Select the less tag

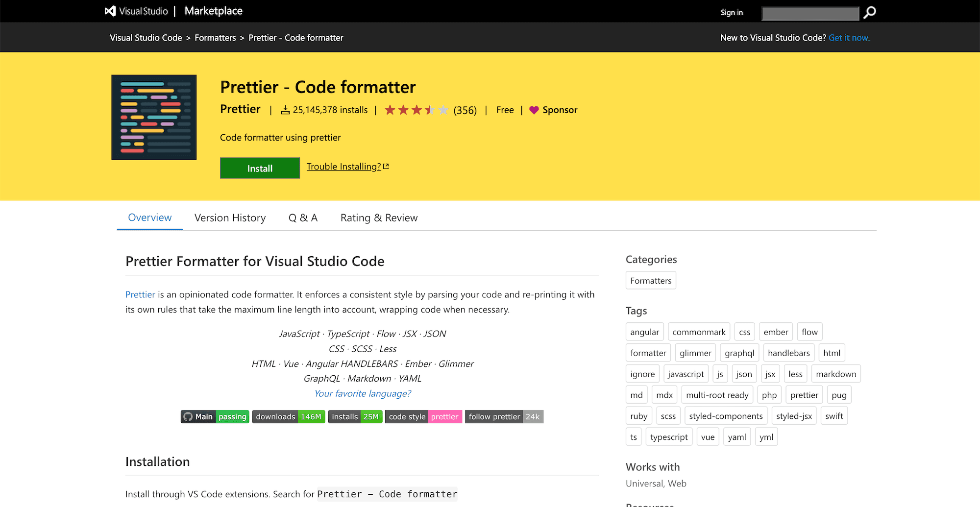796,374
